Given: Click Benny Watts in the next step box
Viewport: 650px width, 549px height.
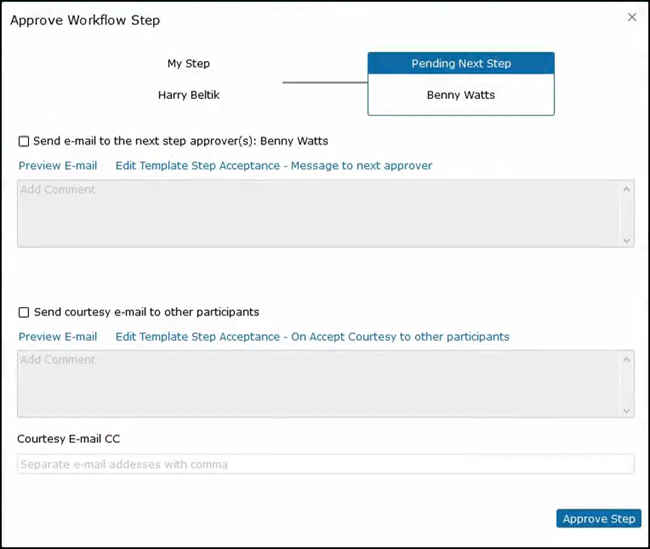Looking at the screenshot, I should coord(461,96).
